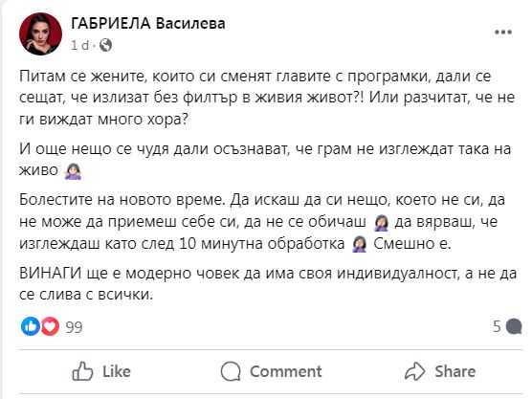Click the Share button
Viewport: 532px width, 399px height.
pos(440,371)
